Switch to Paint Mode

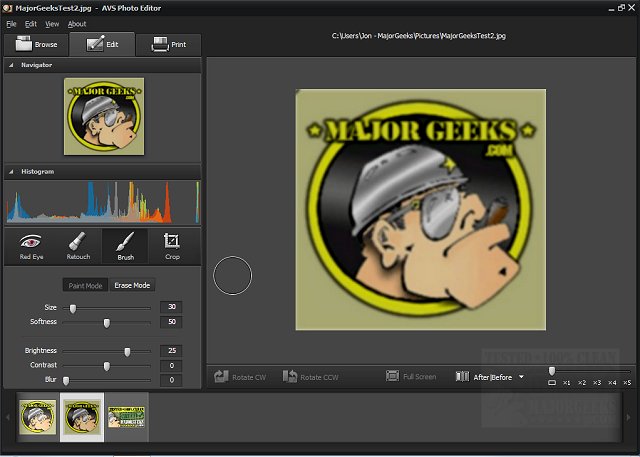(x=86, y=285)
